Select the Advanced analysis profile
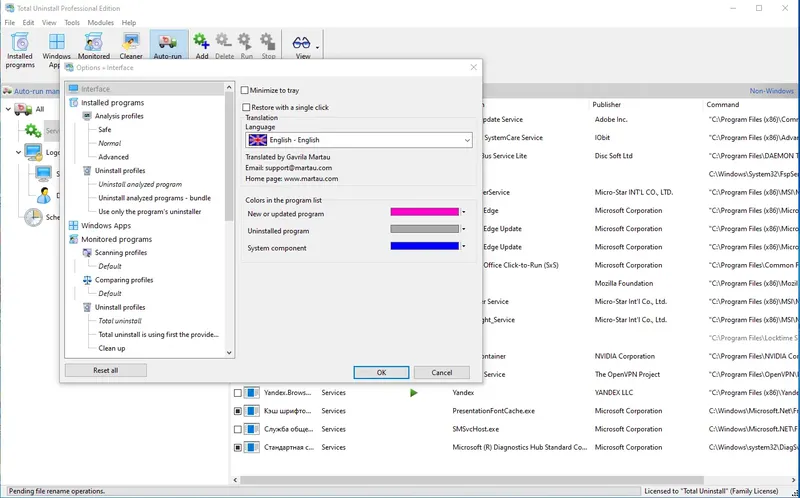 coord(113,157)
